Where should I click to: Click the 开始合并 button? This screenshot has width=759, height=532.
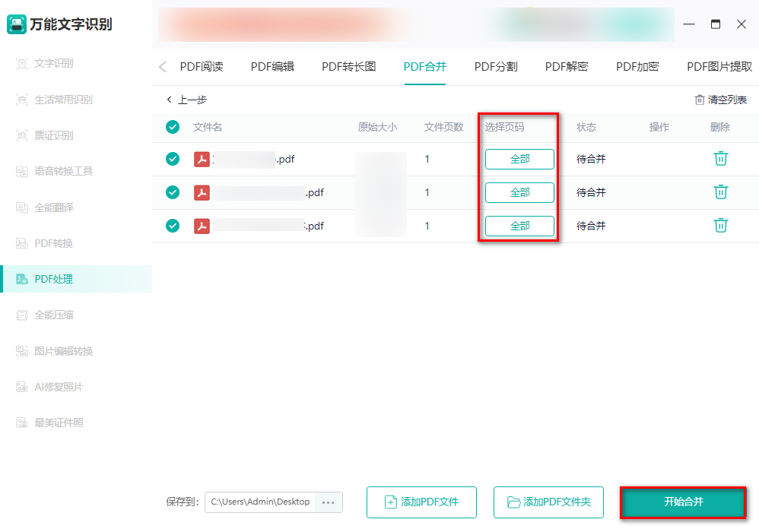coord(682,502)
